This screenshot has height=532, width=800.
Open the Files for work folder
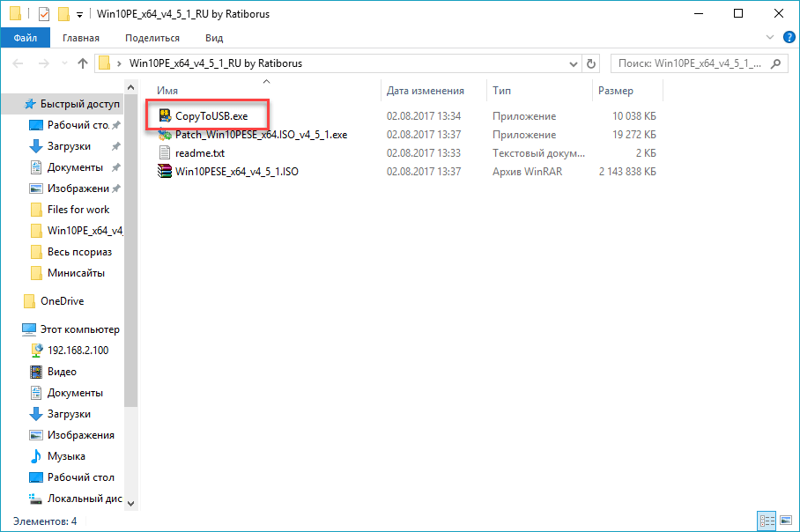pos(70,210)
